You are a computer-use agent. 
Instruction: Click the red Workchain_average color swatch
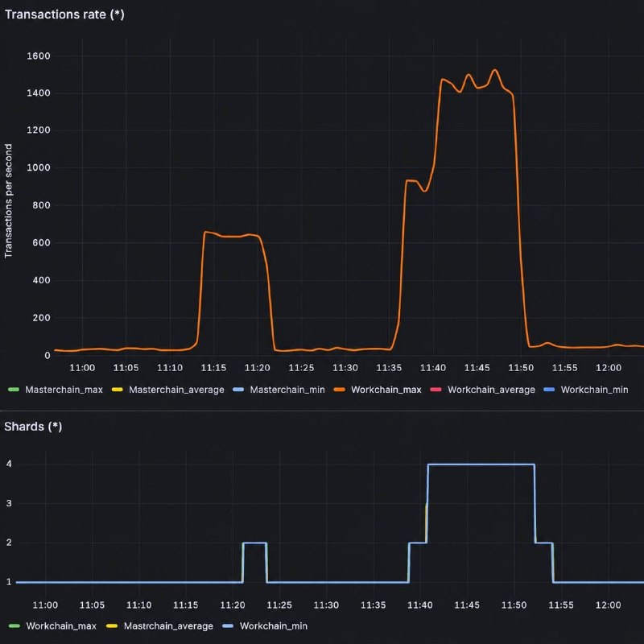[436, 390]
